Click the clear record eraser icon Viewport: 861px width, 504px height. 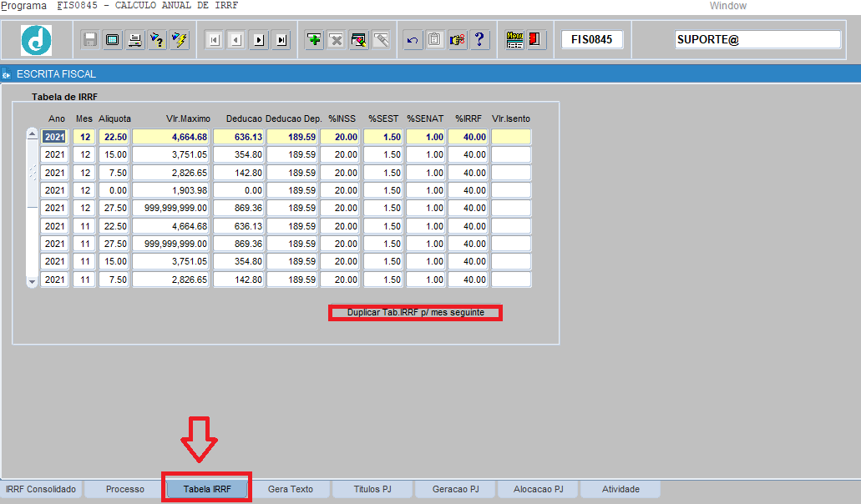coord(358,40)
